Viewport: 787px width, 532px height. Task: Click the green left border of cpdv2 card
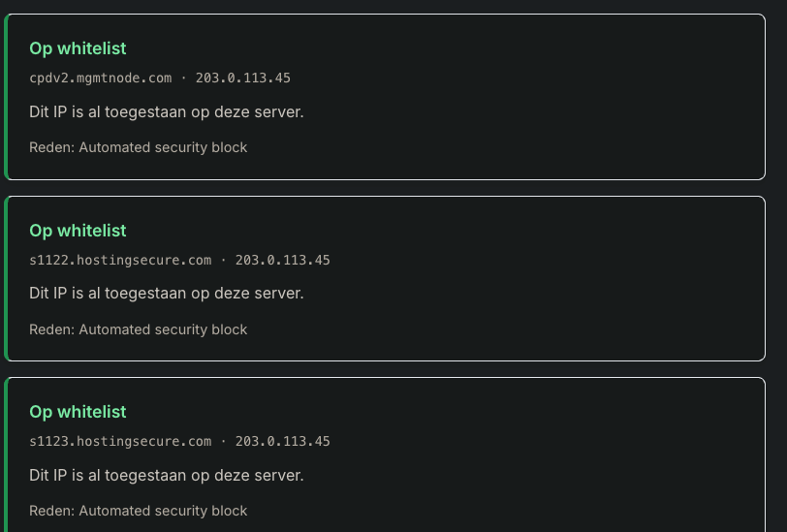[6, 97]
